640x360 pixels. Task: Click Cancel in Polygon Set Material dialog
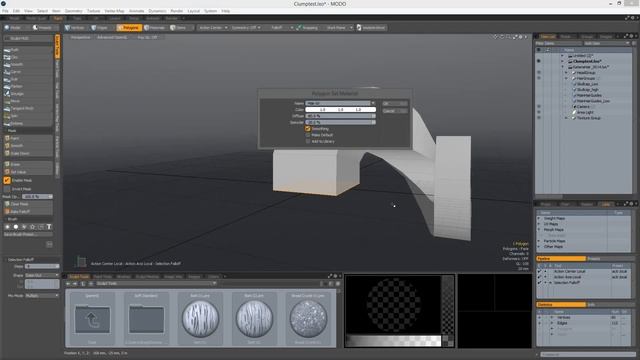coord(395,111)
